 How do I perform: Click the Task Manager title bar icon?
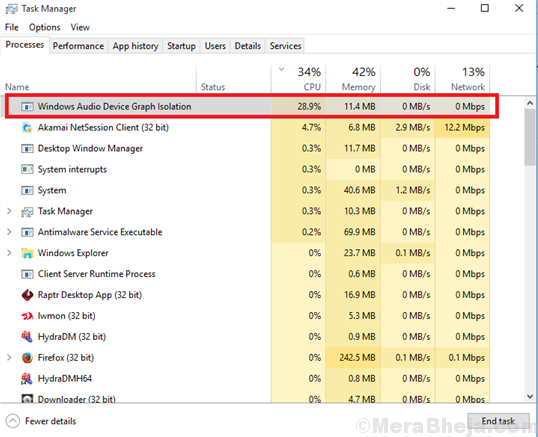11,9
